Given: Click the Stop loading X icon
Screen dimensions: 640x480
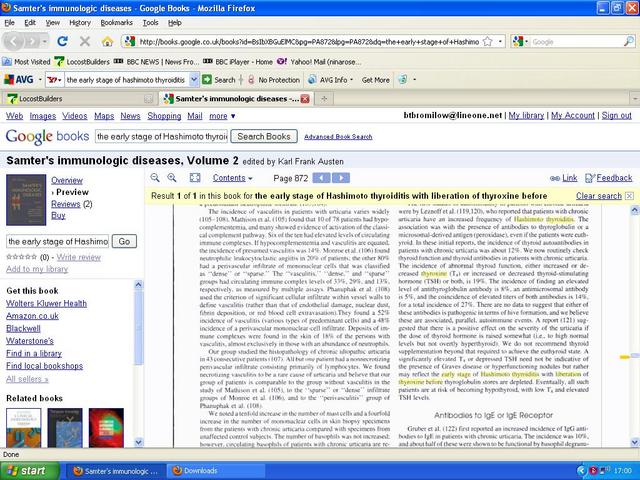Looking at the screenshot, I should coord(85,41).
